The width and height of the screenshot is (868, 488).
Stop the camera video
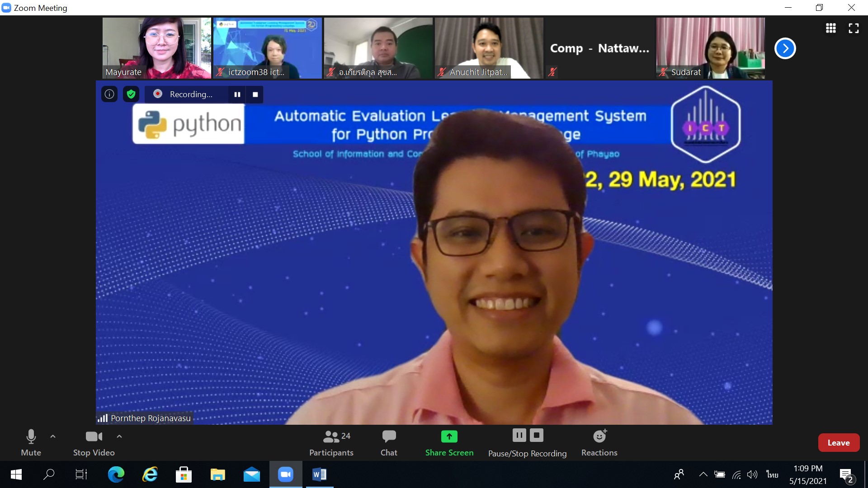[x=94, y=443]
